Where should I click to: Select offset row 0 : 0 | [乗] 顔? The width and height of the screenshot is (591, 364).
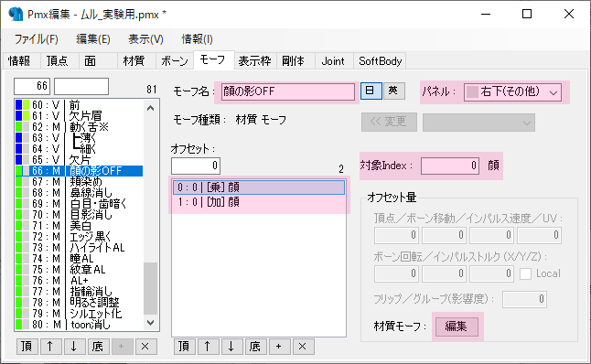click(259, 187)
